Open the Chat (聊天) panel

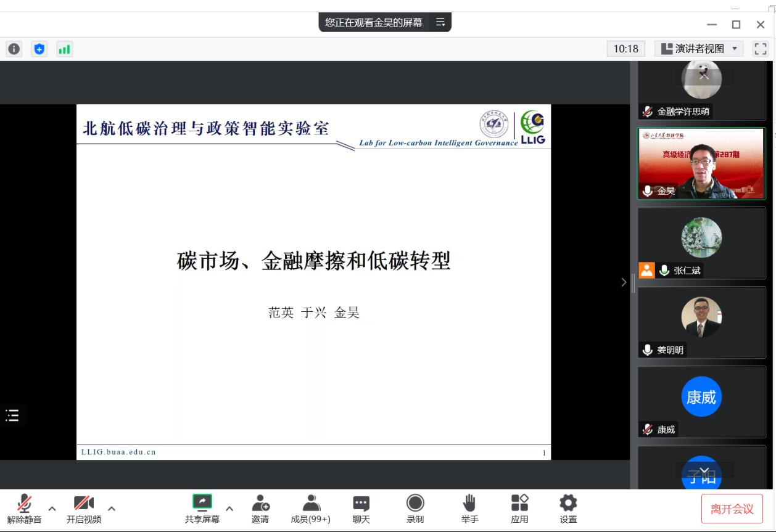pyautogui.click(x=361, y=508)
